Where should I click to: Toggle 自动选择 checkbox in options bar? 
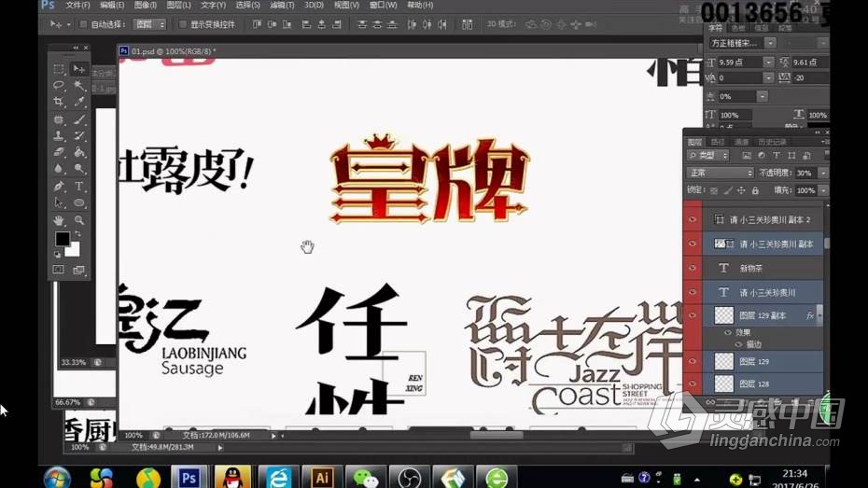click(83, 24)
